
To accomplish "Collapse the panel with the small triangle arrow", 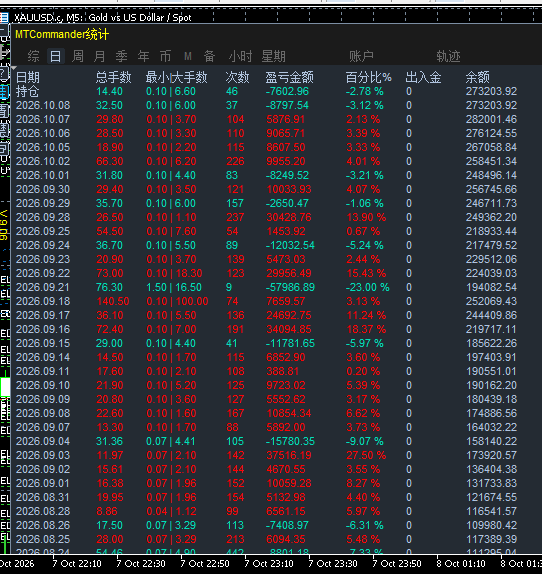I will coord(14,68).
